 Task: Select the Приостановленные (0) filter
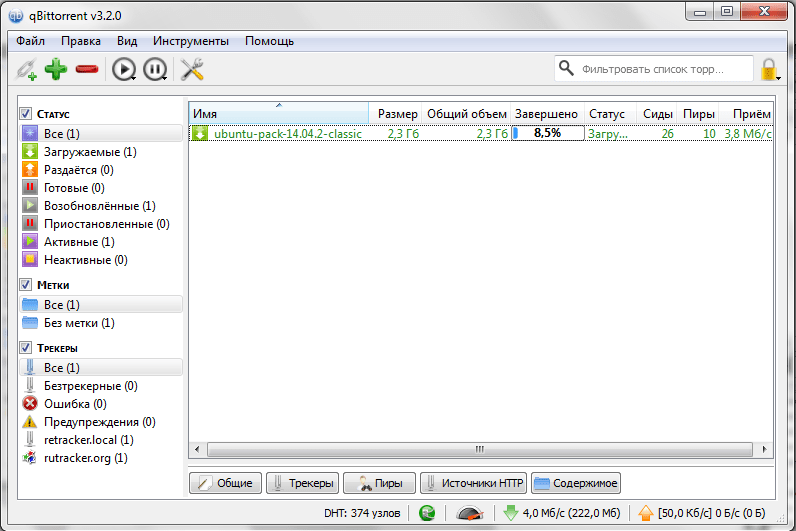[x=102, y=224]
